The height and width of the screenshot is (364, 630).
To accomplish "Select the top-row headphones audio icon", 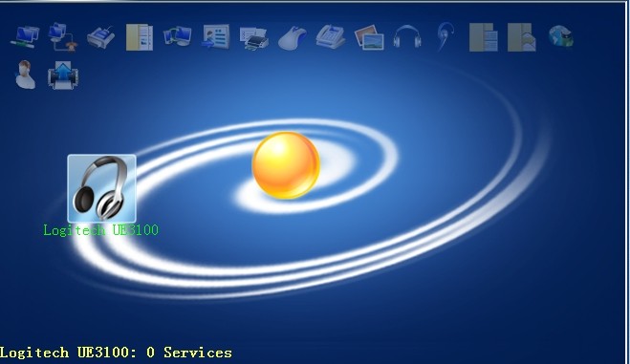I will coord(407,37).
